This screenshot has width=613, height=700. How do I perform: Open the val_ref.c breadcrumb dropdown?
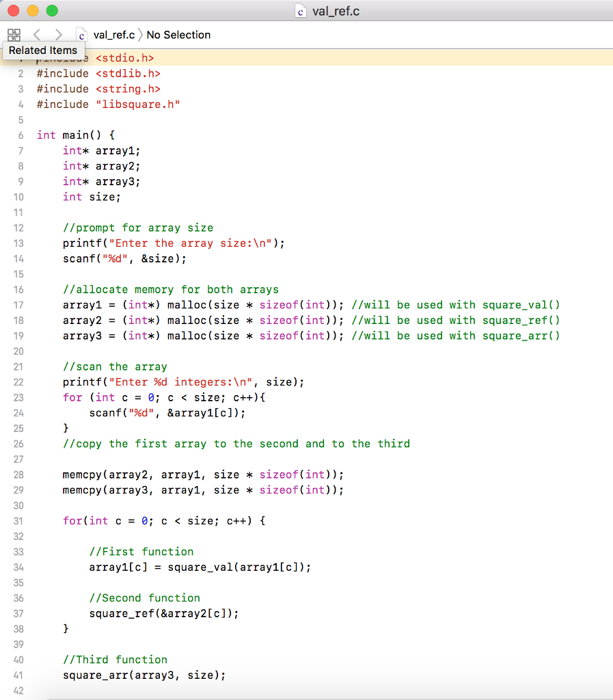(115, 35)
